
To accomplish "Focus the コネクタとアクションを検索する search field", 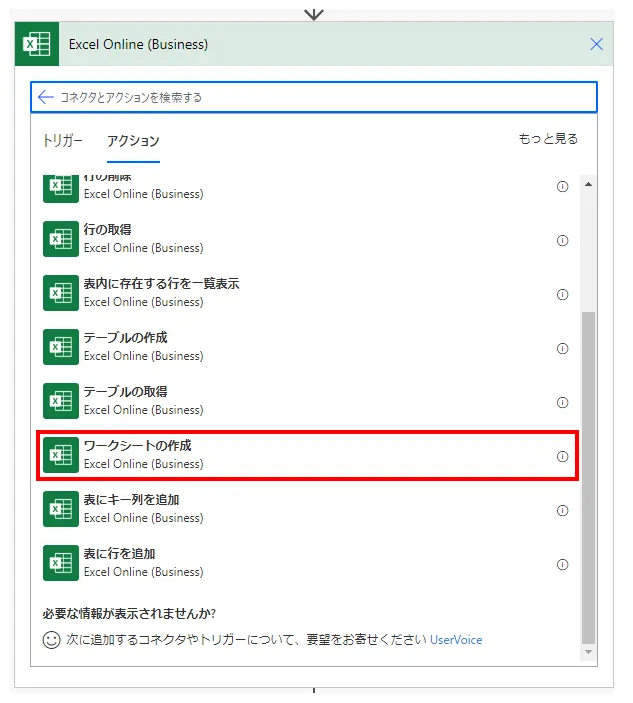I will 314,97.
